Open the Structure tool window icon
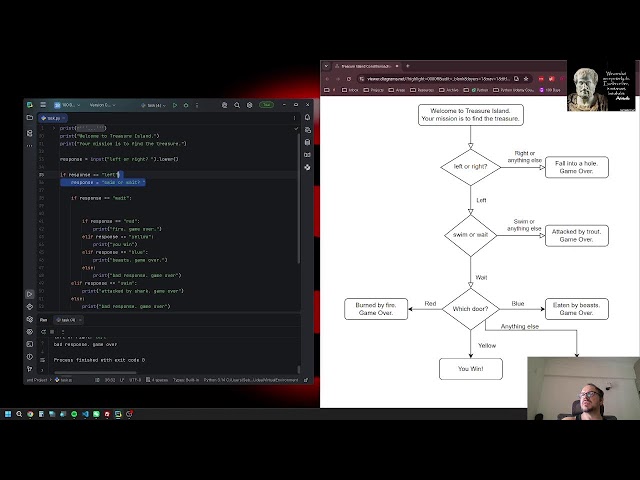This screenshot has width=640, height=480. point(30,133)
